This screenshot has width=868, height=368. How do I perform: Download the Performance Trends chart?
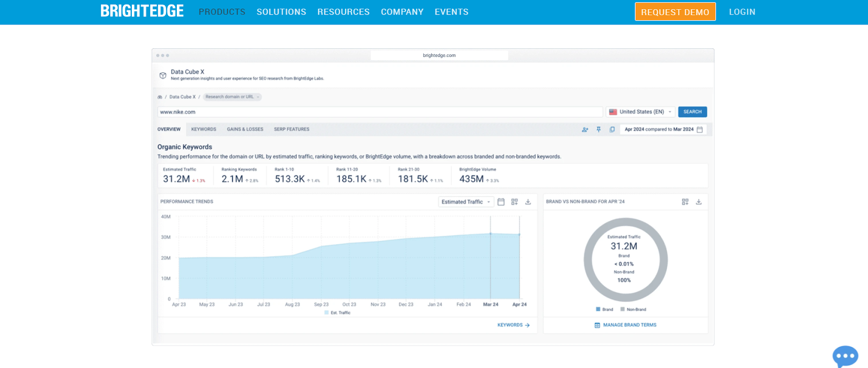pyautogui.click(x=528, y=202)
